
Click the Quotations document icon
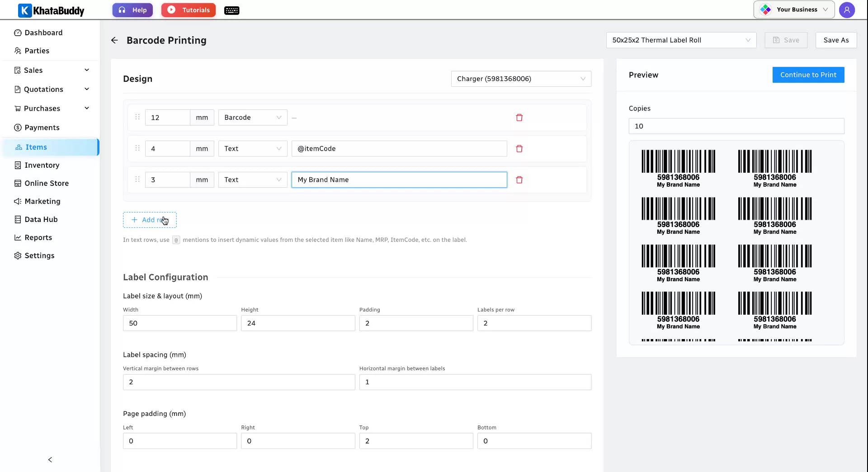point(17,90)
